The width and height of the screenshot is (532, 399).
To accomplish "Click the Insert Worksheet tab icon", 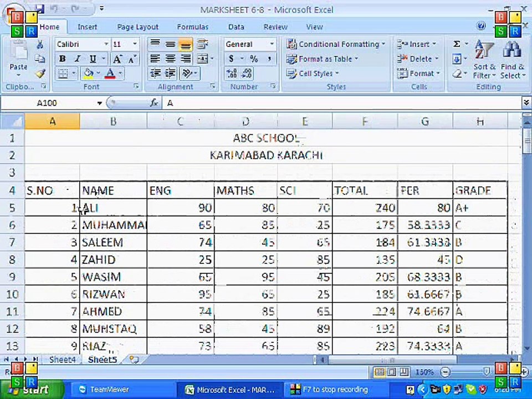I will pos(134,360).
